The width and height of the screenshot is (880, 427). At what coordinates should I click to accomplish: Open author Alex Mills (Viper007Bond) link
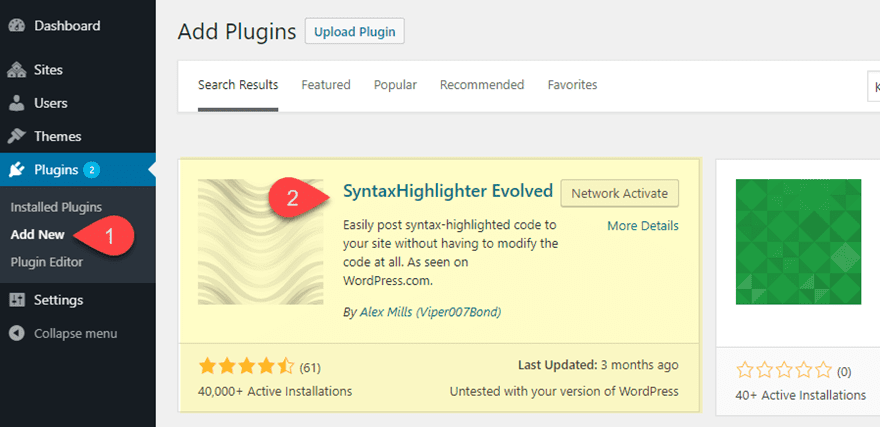coord(430,312)
